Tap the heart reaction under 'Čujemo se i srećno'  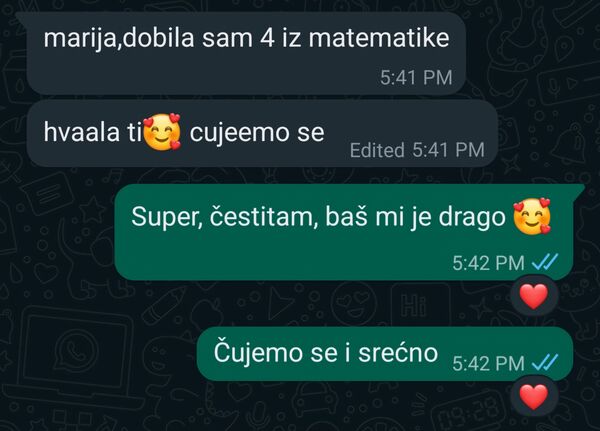[x=534, y=397]
